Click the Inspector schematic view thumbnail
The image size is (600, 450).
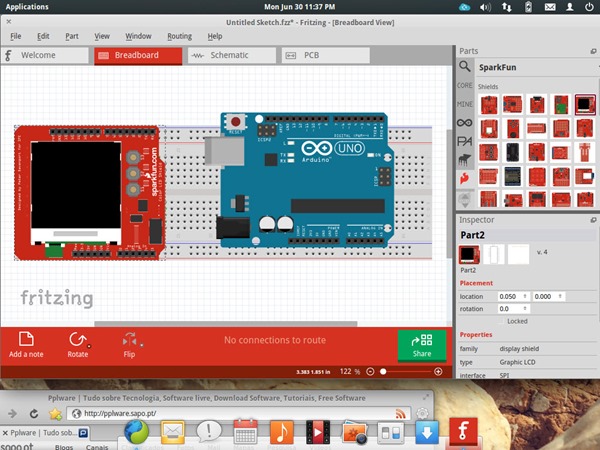point(494,254)
